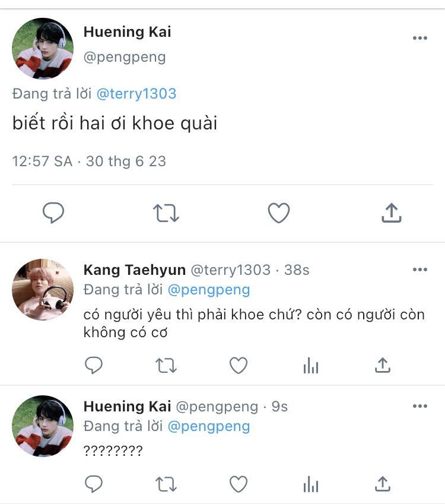This screenshot has height=504, width=445.
Task: Retweet Kang Taehyun's reply
Action: 166,366
